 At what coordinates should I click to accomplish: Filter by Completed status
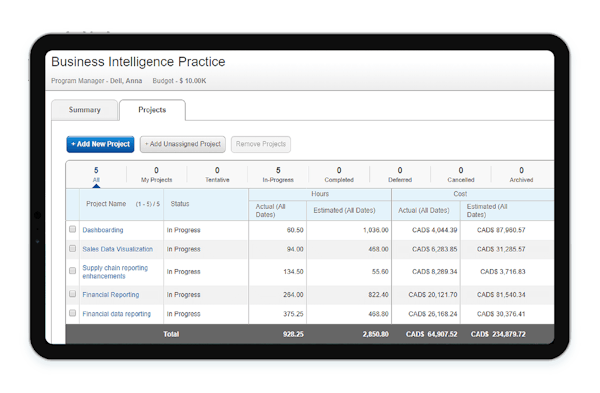339,175
